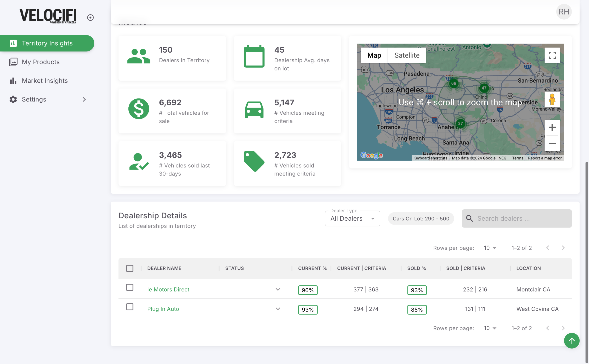Click the map fullscreen toggle icon
This screenshot has width=589, height=364.
pyautogui.click(x=552, y=55)
